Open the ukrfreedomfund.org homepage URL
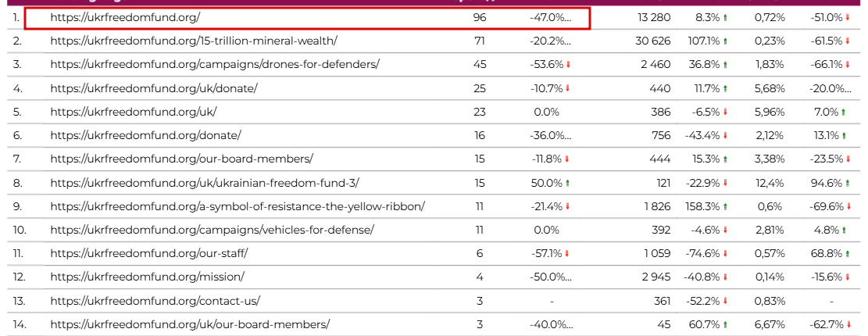Image resolution: width=868 pixels, height=336 pixels. (125, 17)
